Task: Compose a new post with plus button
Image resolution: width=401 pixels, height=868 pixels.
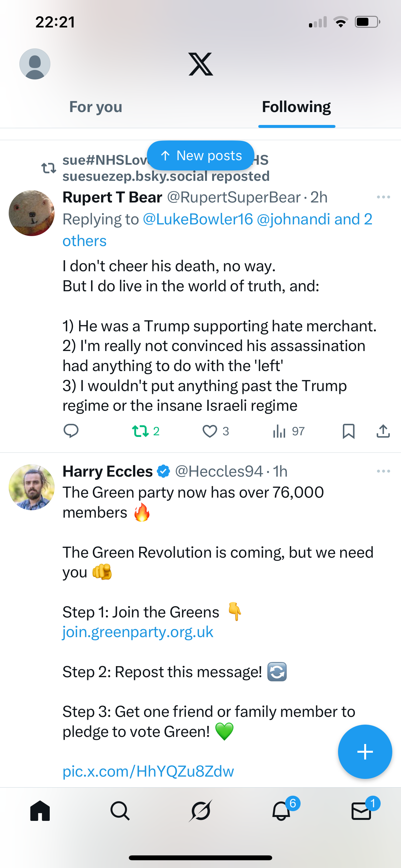Action: (365, 752)
